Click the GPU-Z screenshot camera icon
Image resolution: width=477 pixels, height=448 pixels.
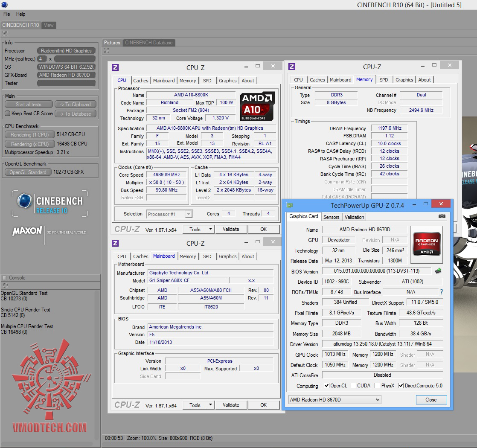[x=442, y=216]
